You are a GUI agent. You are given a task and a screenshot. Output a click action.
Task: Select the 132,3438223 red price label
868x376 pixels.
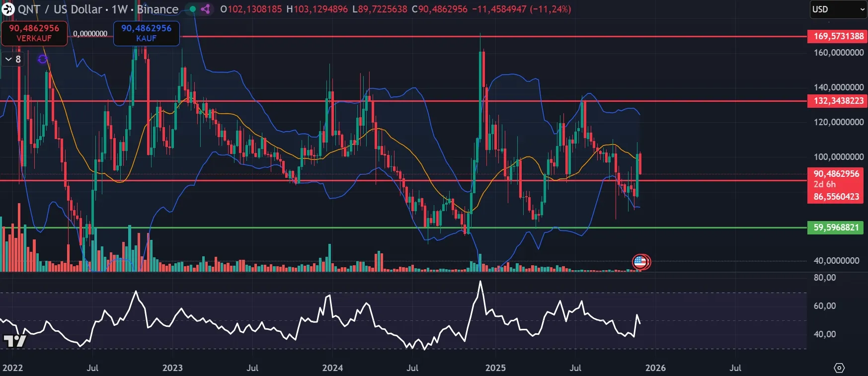coord(838,101)
